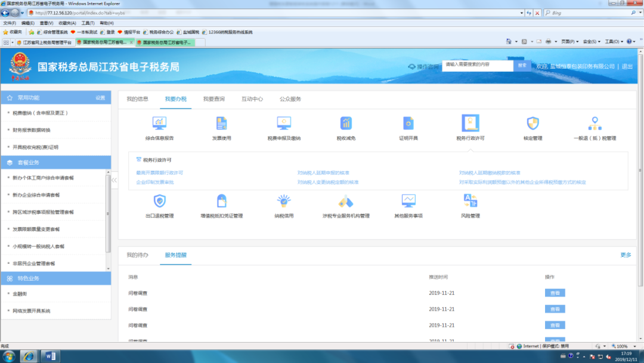Refresh the page in Internet Explorer

click(x=529, y=13)
